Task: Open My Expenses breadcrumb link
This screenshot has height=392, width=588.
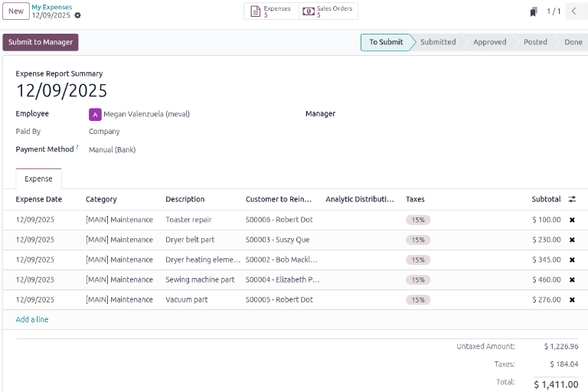Action: (51, 7)
